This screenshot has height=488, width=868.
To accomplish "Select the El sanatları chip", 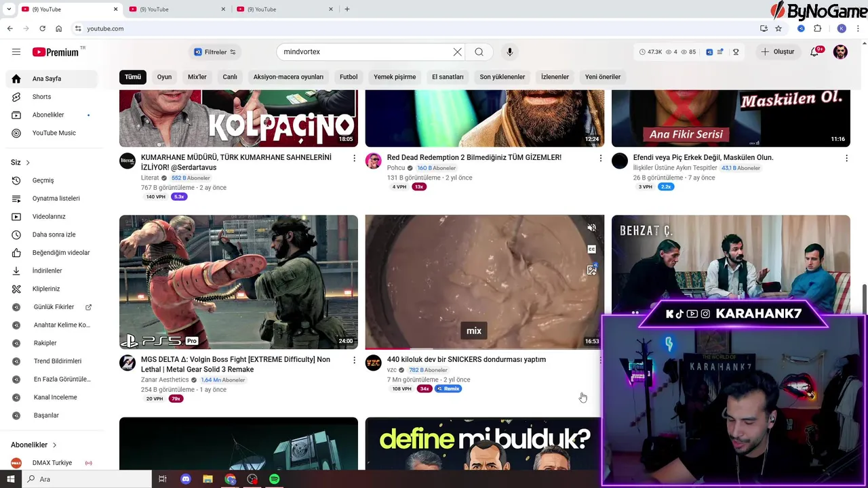I will [448, 77].
